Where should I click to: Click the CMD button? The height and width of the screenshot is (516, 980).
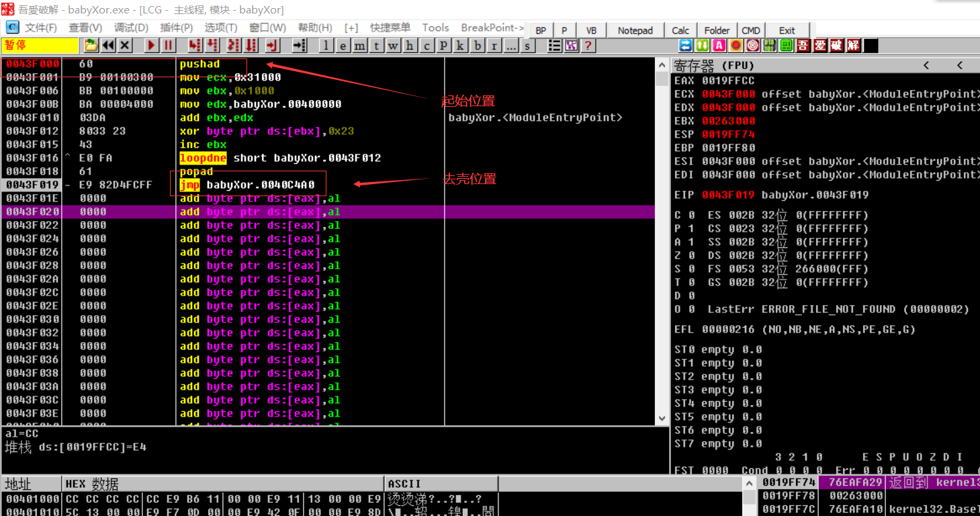(751, 30)
